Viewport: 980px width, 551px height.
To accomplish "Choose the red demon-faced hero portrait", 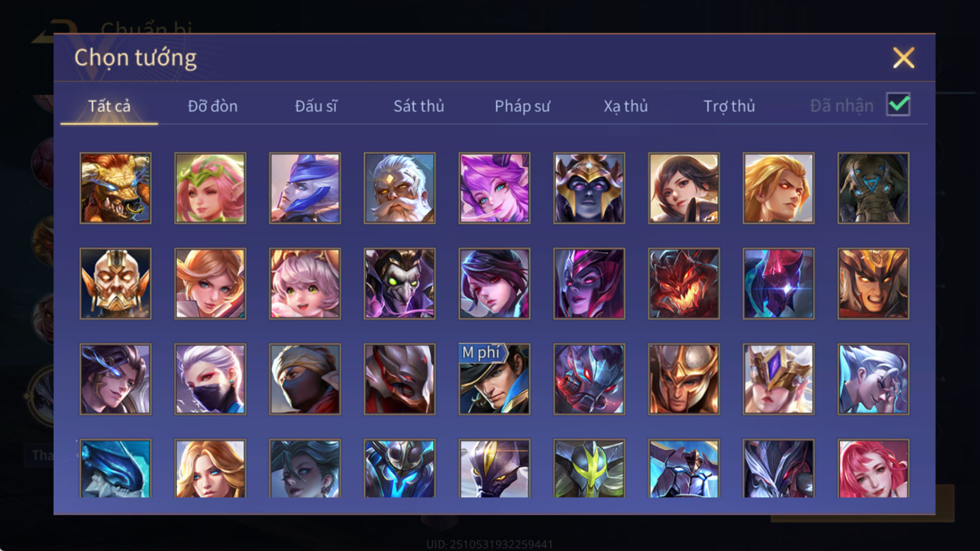I will pos(684,283).
